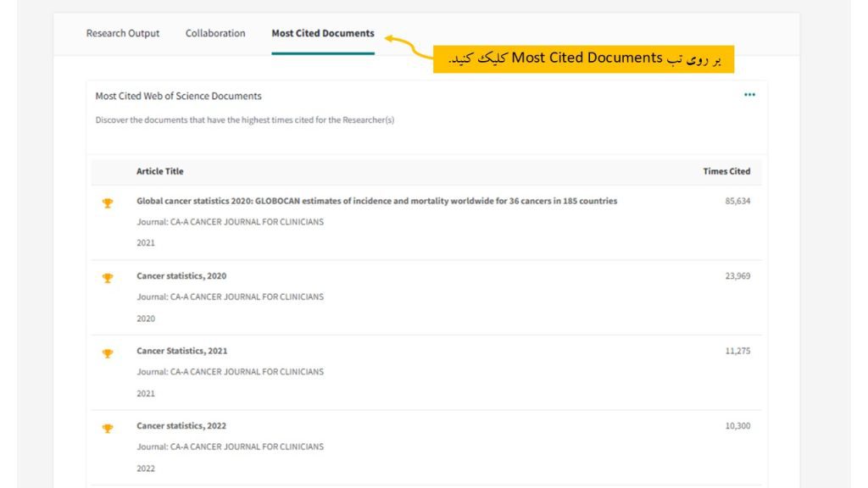Switch to the Research Output tab
Image resolution: width=868 pixels, height=488 pixels.
[123, 34]
